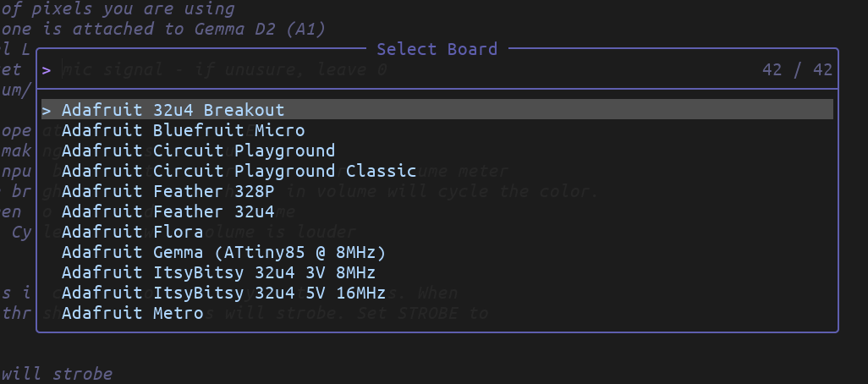Click the search prompt arrow

pyautogui.click(x=47, y=70)
